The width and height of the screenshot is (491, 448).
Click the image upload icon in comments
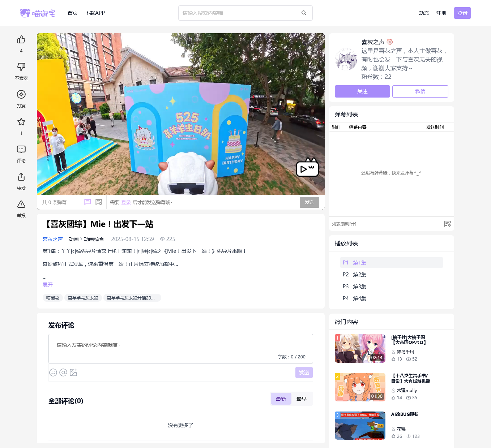(x=73, y=372)
